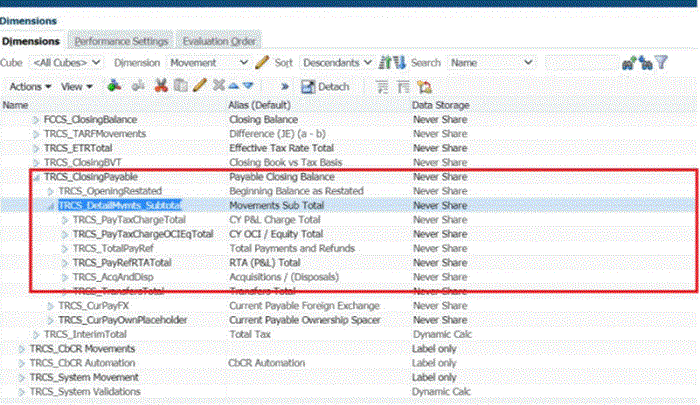700x405 pixels.
Task: Expand the TRCS_PayTaxChargeOCIEqTotal member
Action: [x=64, y=234]
